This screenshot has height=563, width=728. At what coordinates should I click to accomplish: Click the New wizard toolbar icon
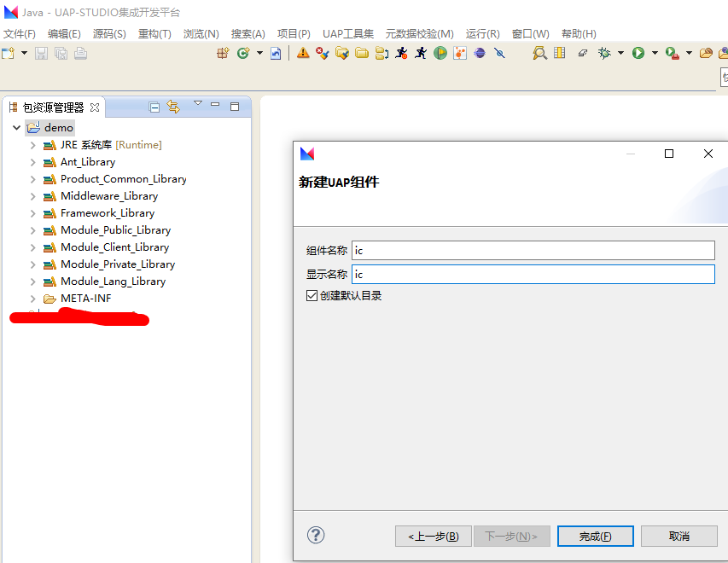pos(8,54)
